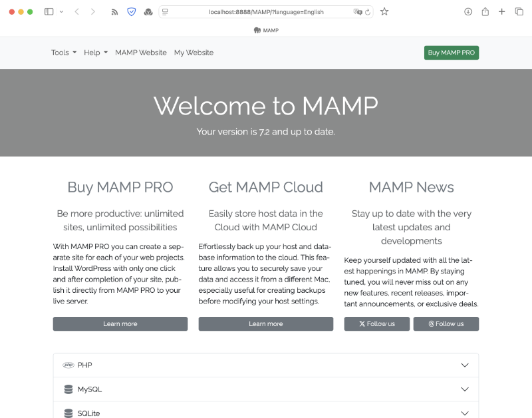Focus the localhost:8888 address field
Screen dimensions: 532x418
[x=266, y=12]
